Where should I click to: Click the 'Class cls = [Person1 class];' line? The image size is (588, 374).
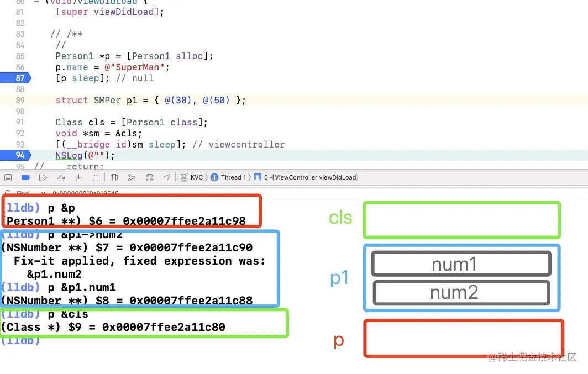click(132, 123)
